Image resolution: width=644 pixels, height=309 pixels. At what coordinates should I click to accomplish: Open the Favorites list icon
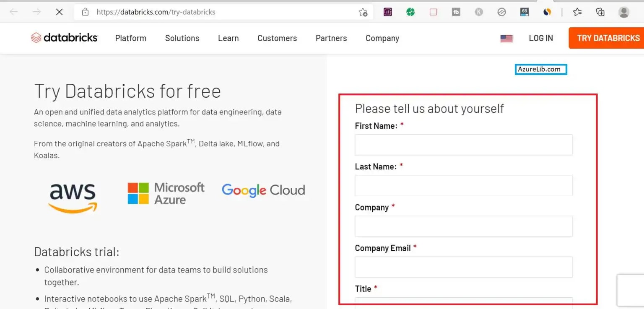(577, 12)
